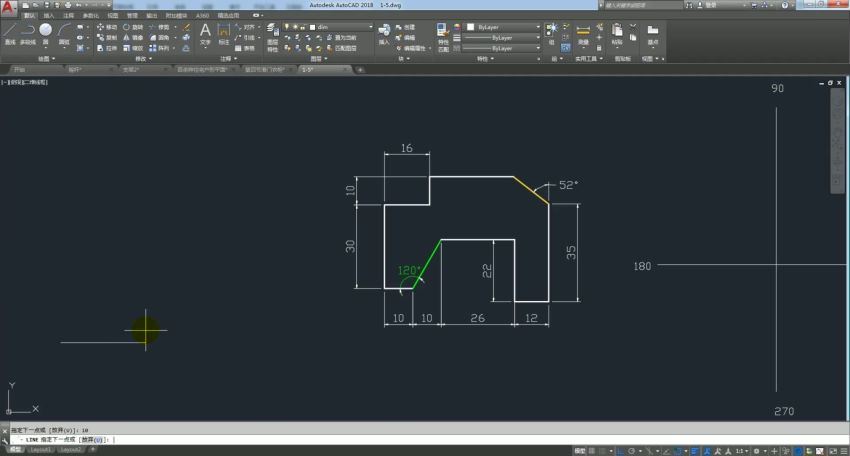Image resolution: width=850 pixels, height=456 pixels.
Task: Open the A360 ribbon tab
Action: [x=202, y=16]
